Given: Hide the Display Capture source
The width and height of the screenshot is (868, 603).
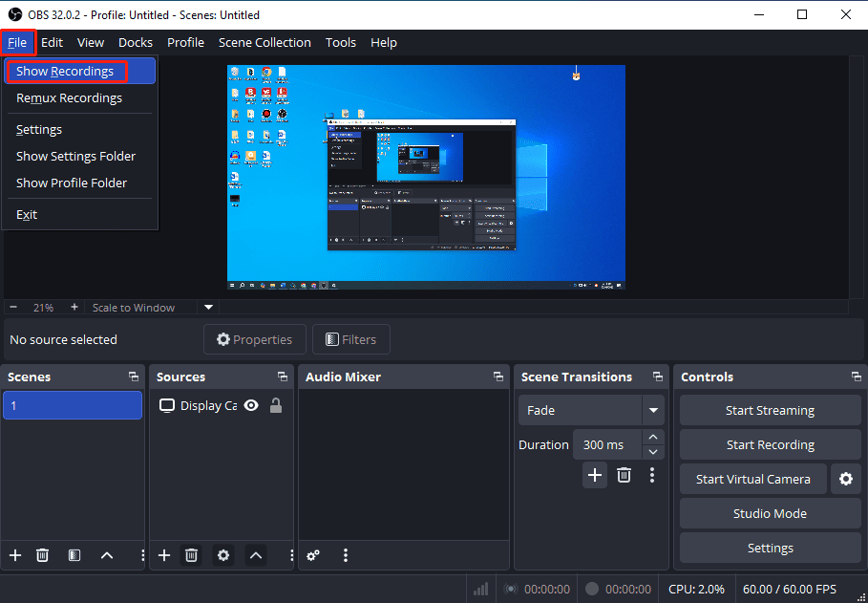Looking at the screenshot, I should click(x=250, y=405).
